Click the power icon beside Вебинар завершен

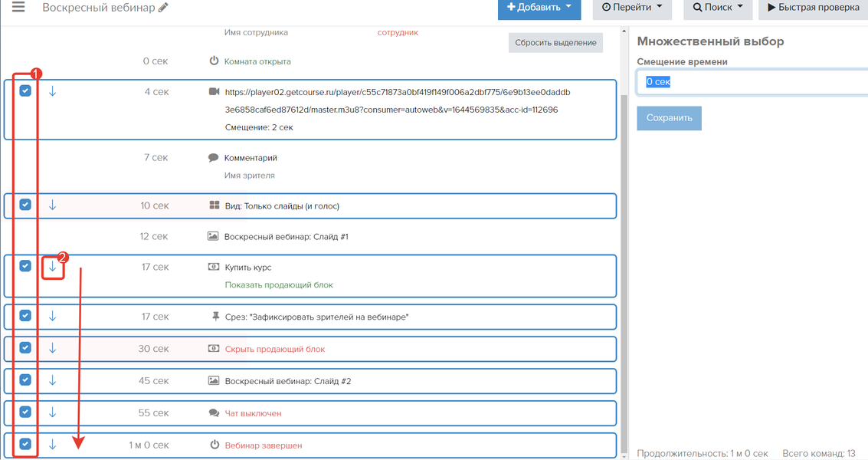[215, 445]
